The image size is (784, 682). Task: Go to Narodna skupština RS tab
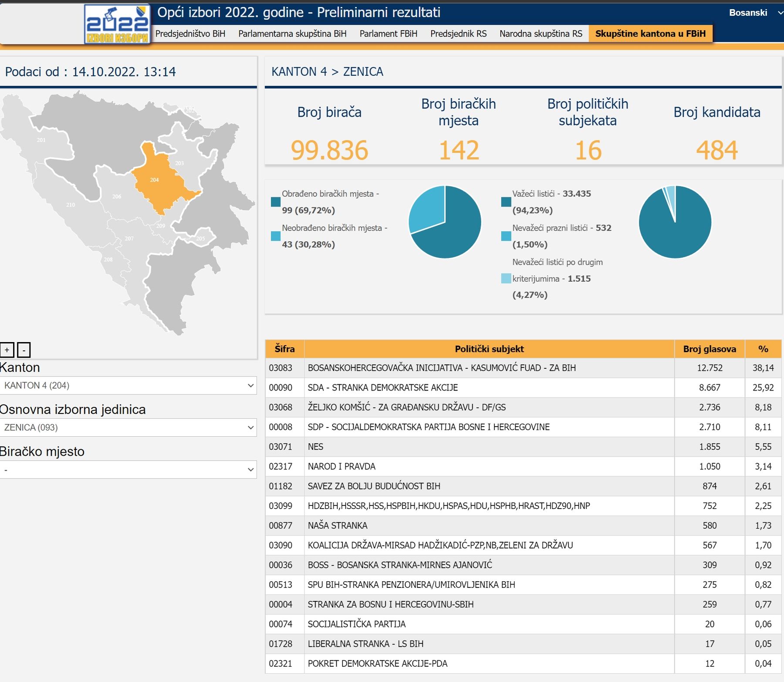[541, 34]
